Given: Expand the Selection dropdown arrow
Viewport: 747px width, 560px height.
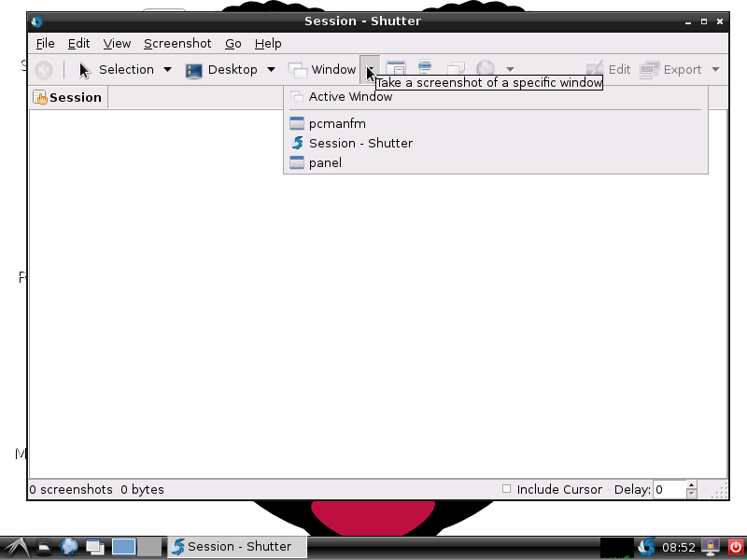Looking at the screenshot, I should tap(168, 69).
